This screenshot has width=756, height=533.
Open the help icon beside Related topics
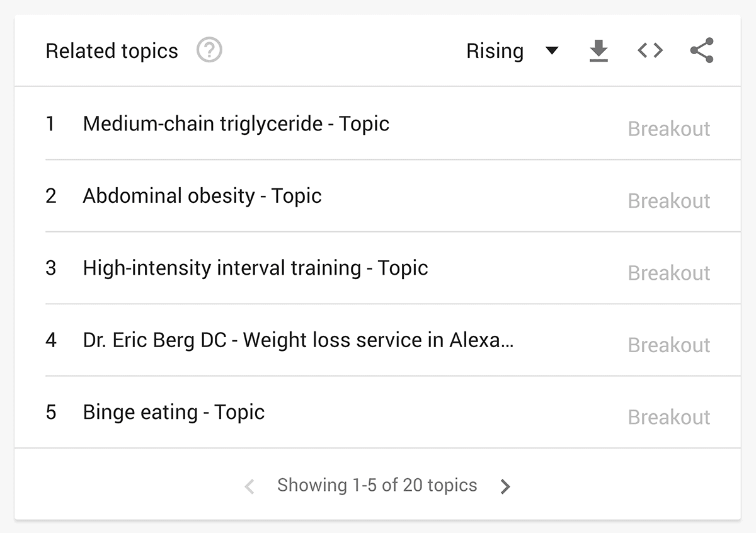tap(209, 50)
